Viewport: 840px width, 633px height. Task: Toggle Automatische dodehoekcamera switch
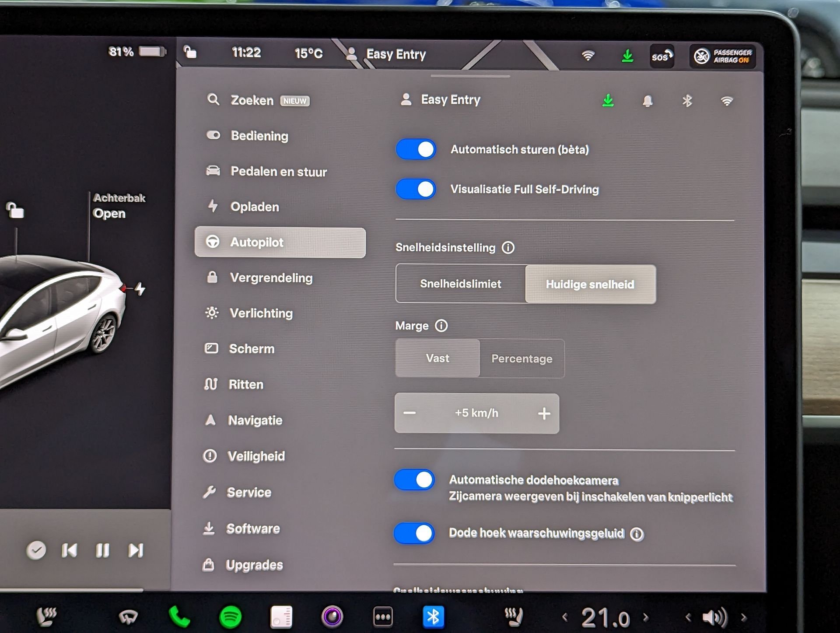tap(414, 480)
